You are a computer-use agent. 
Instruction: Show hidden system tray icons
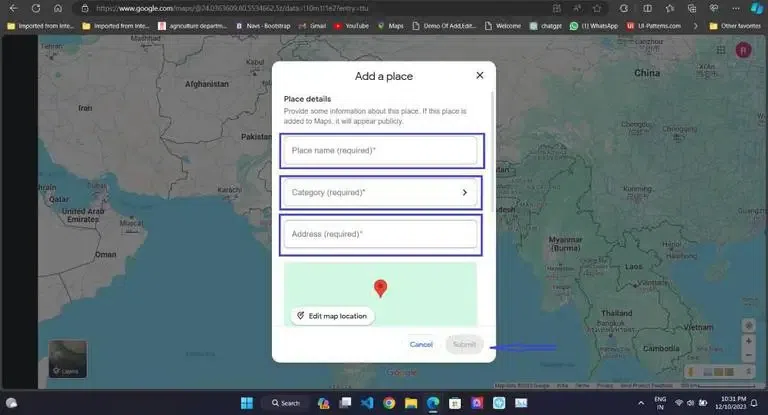point(641,403)
